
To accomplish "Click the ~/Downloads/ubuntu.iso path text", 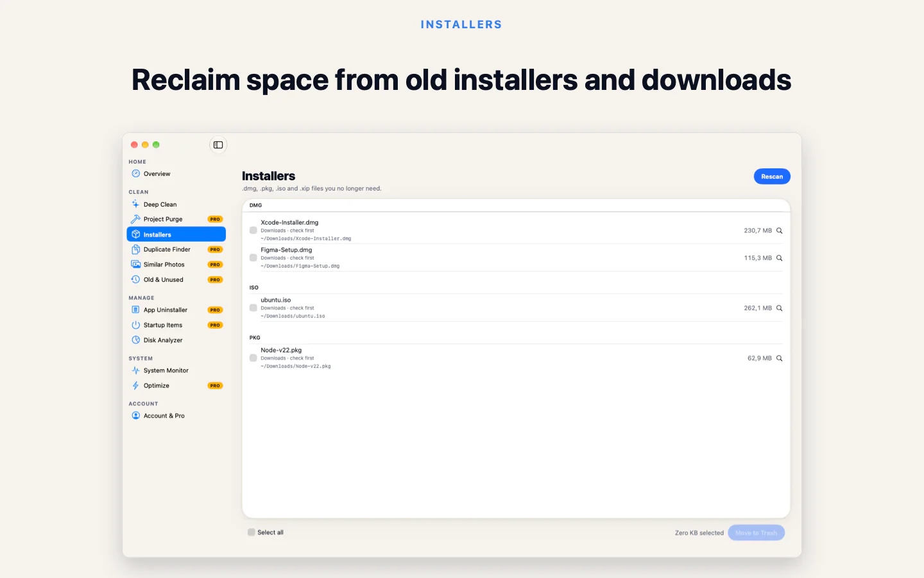I will (293, 316).
